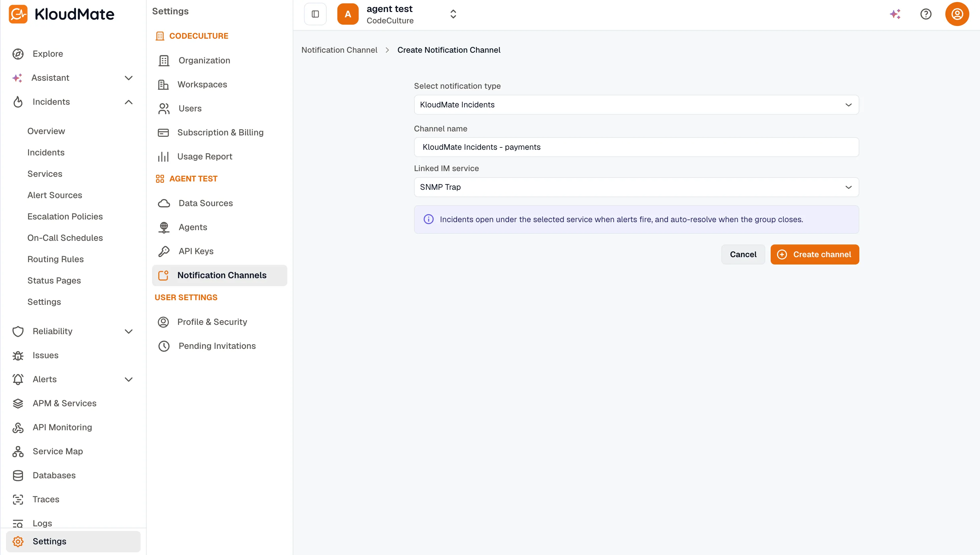
Task: Click the Pending Invitations clock icon
Action: click(x=164, y=346)
